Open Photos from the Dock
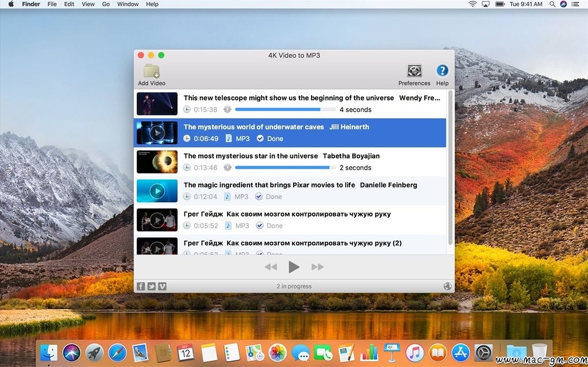This screenshot has height=367, width=588. tap(278, 353)
